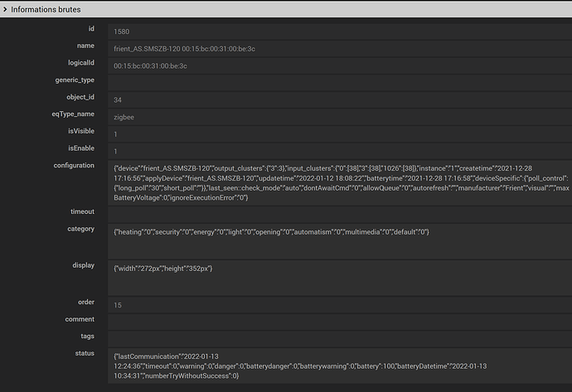Image resolution: width=572 pixels, height=392 pixels.
Task: Select the order field showing 15
Action: [x=340, y=305]
